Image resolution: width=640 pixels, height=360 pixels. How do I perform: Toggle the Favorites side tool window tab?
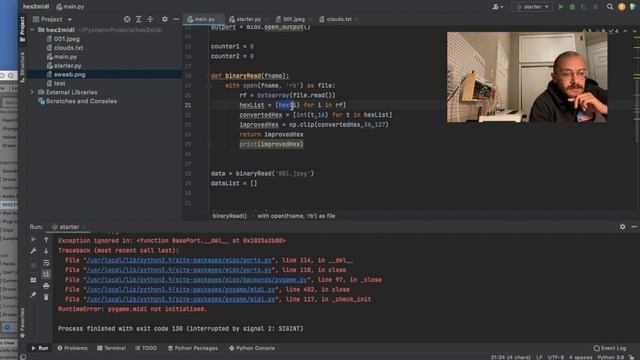point(22,323)
